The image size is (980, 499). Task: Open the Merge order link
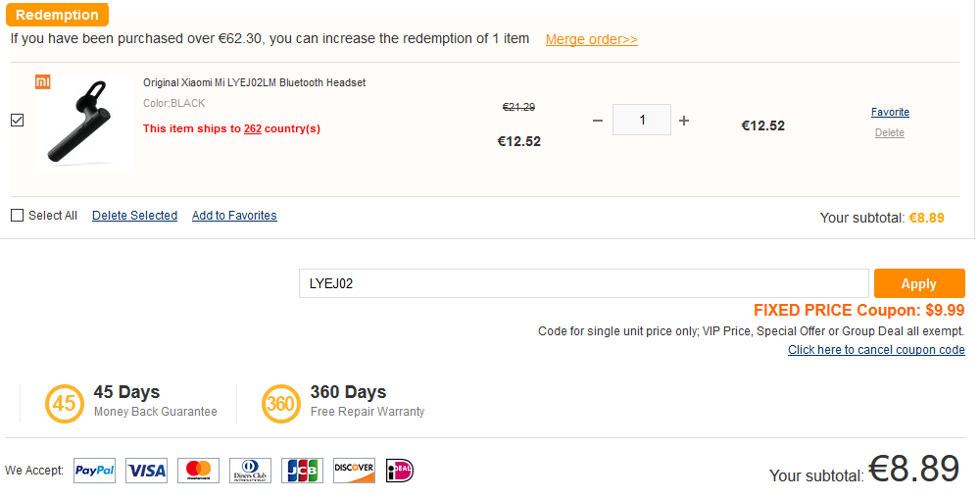(591, 39)
